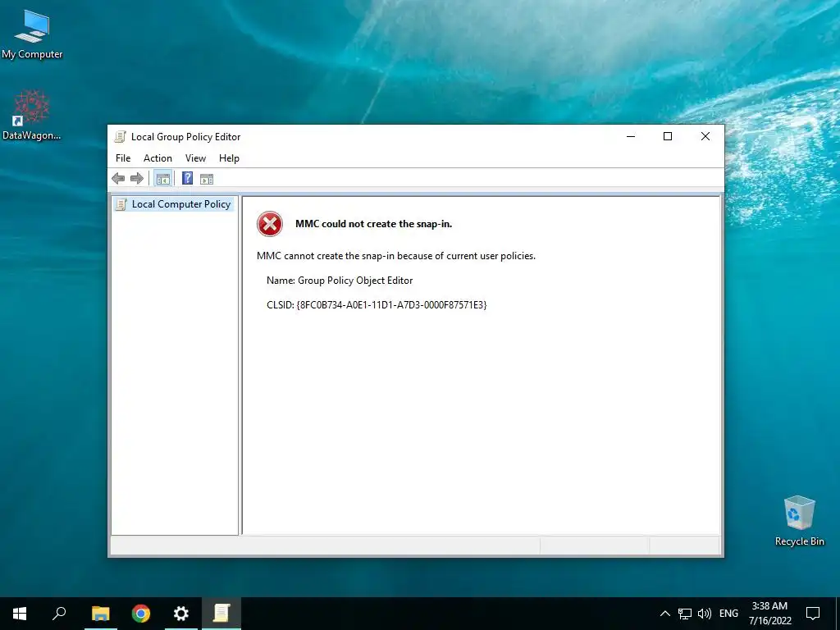The height and width of the screenshot is (630, 840).
Task: Open the File menu
Action: click(123, 158)
